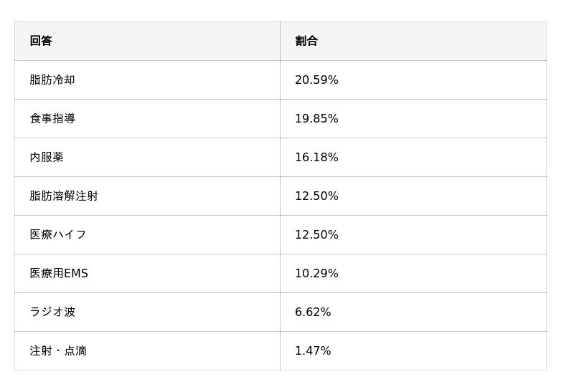Click the 割合 column header

[306, 41]
